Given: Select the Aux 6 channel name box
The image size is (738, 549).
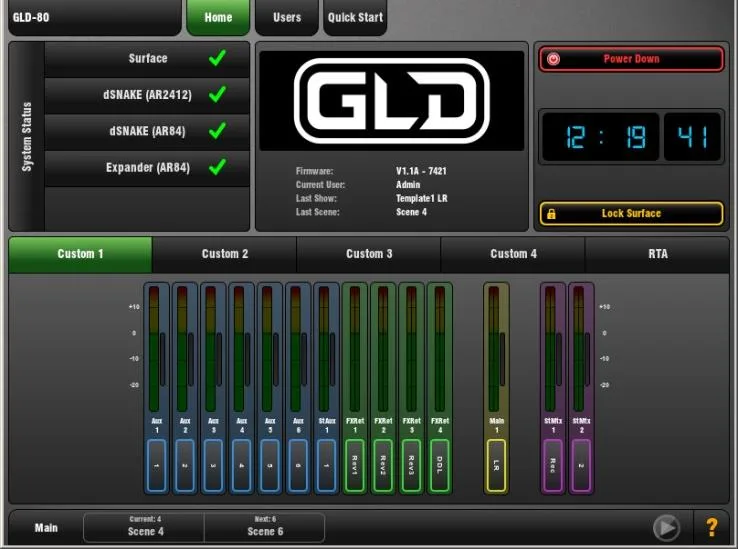Looking at the screenshot, I should click(298, 466).
